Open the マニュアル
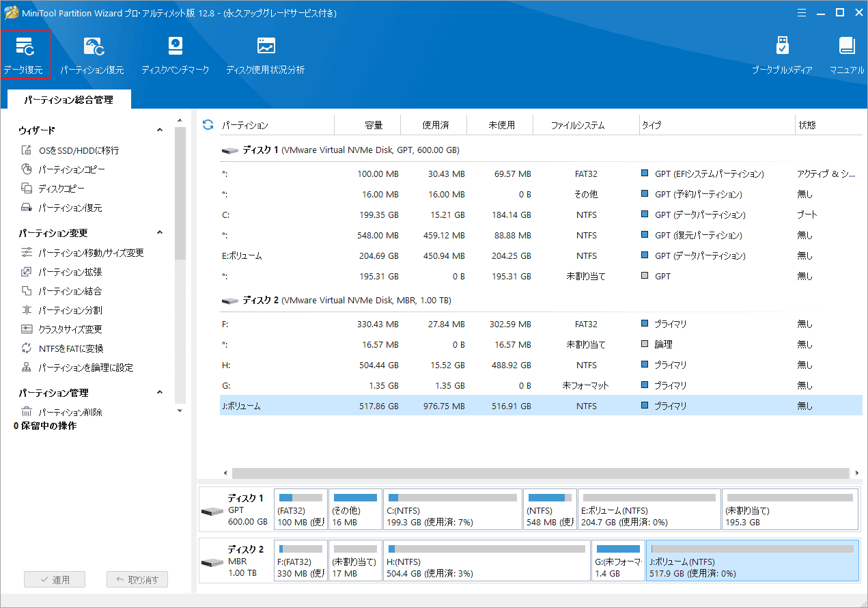The width and height of the screenshot is (868, 608). tap(847, 55)
